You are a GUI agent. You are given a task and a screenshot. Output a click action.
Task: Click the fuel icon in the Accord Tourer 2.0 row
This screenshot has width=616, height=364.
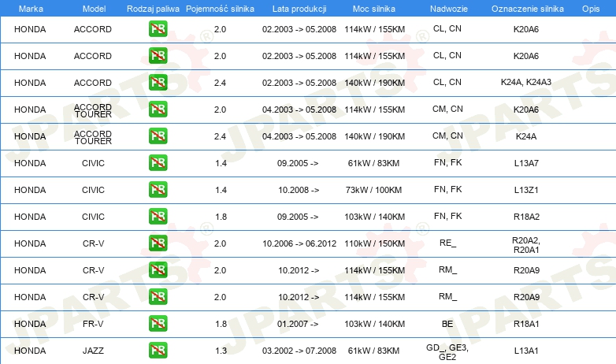click(158, 110)
